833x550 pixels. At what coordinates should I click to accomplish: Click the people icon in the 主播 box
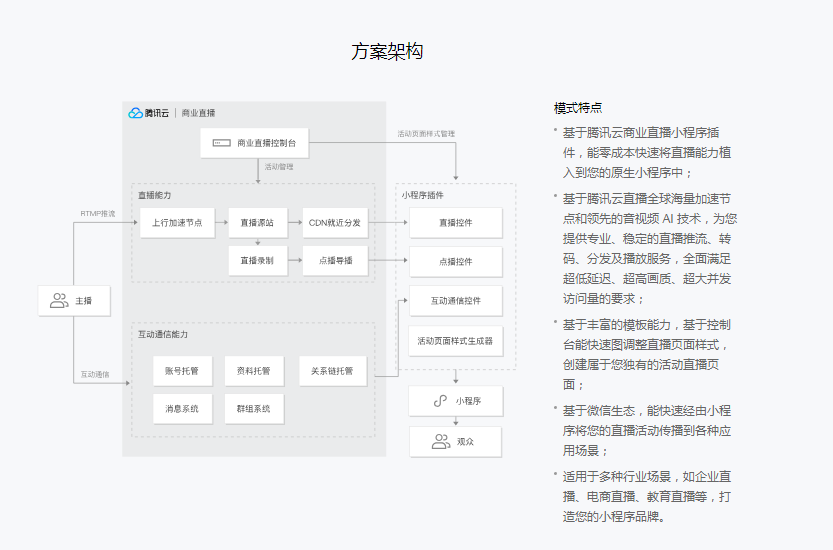59,301
